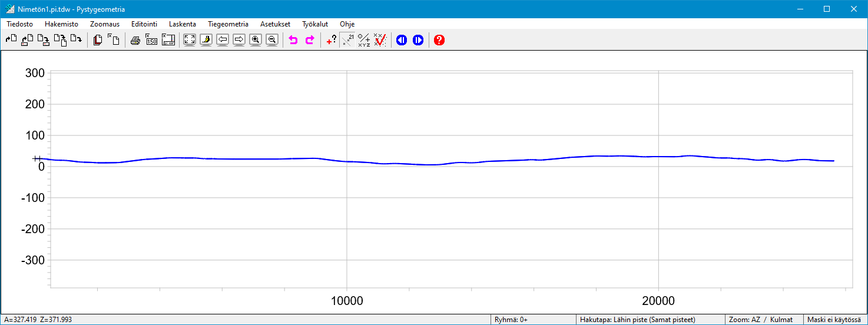The image size is (868, 325).
Task: Open the Ohje menu
Action: coord(347,24)
